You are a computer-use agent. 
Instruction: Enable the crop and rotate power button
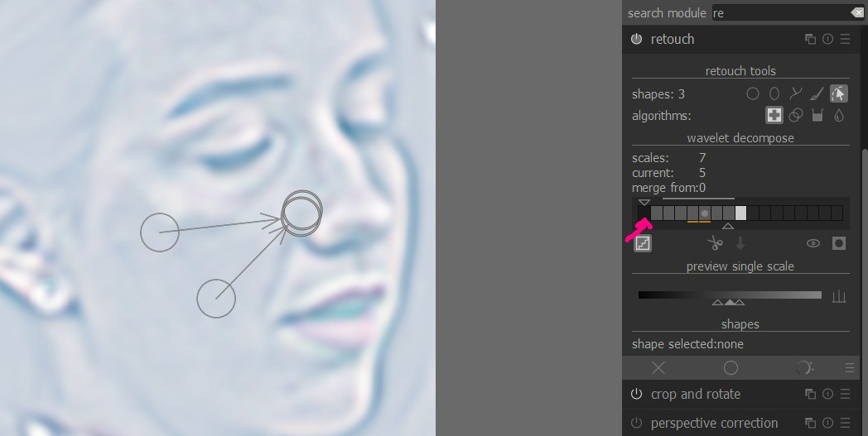pos(637,394)
